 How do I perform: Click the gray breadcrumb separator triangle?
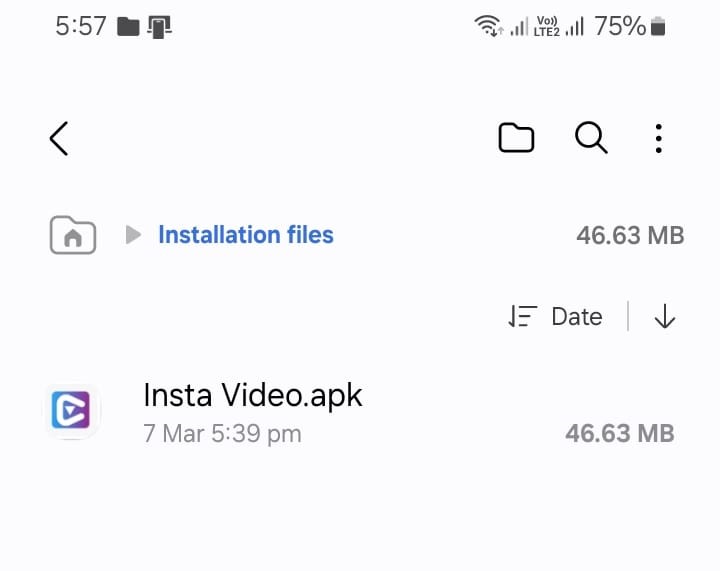pyautogui.click(x=133, y=235)
